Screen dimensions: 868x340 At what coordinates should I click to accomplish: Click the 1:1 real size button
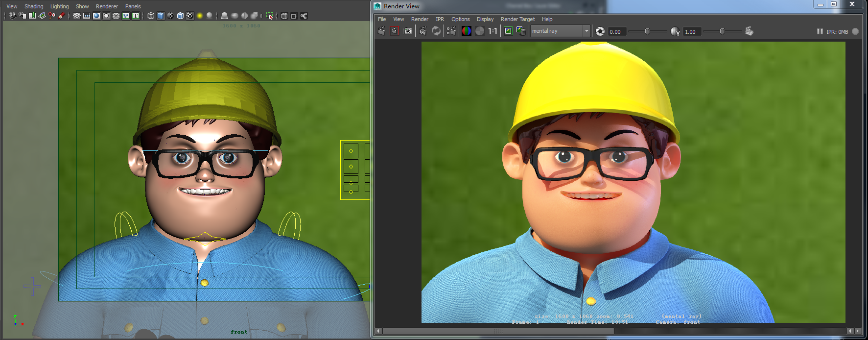pos(493,31)
